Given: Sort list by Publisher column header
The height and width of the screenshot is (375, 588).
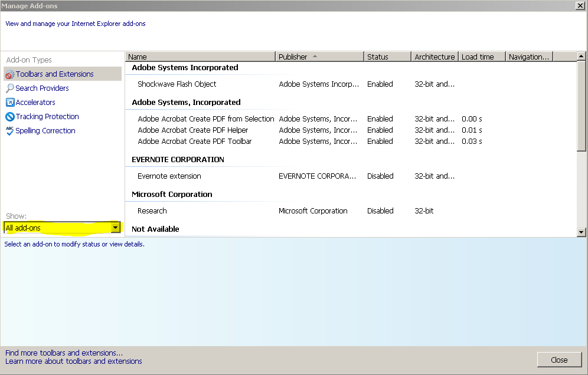Looking at the screenshot, I should pyautogui.click(x=319, y=57).
